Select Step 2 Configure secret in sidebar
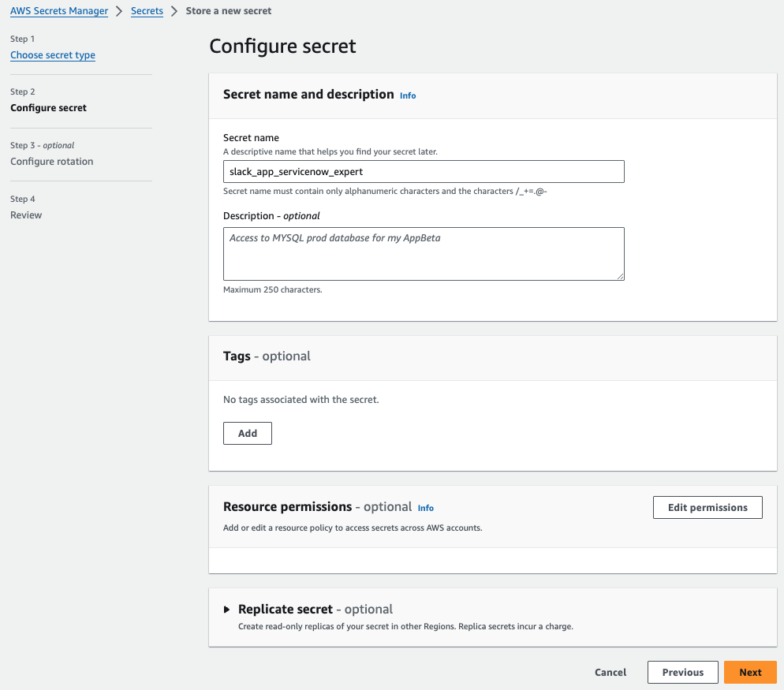The image size is (784, 690). (x=49, y=108)
